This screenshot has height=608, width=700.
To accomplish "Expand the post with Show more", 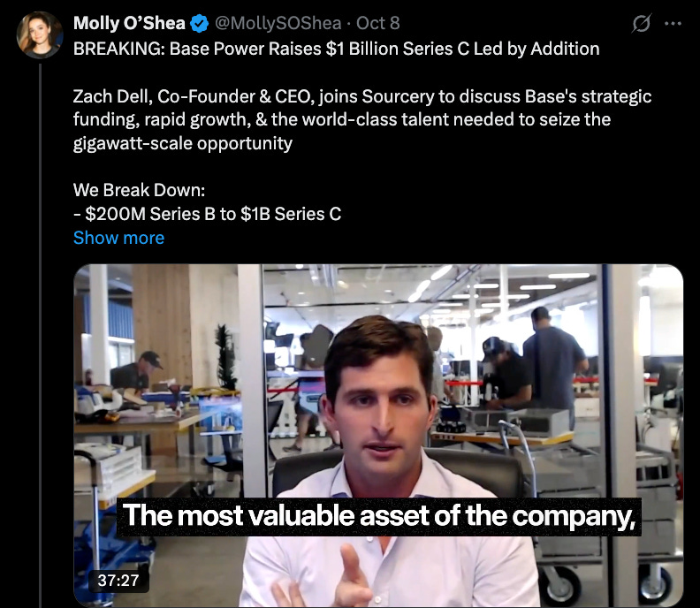I will 118,238.
